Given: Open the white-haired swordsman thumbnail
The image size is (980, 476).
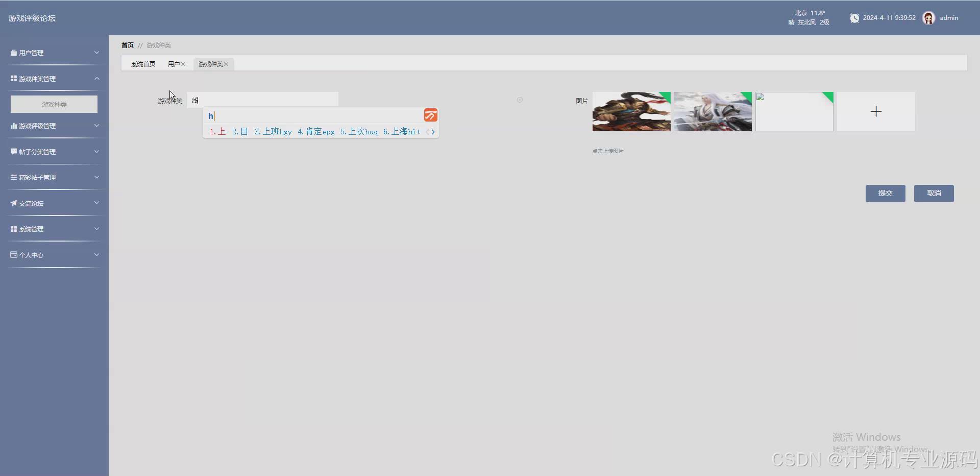Looking at the screenshot, I should [x=713, y=111].
